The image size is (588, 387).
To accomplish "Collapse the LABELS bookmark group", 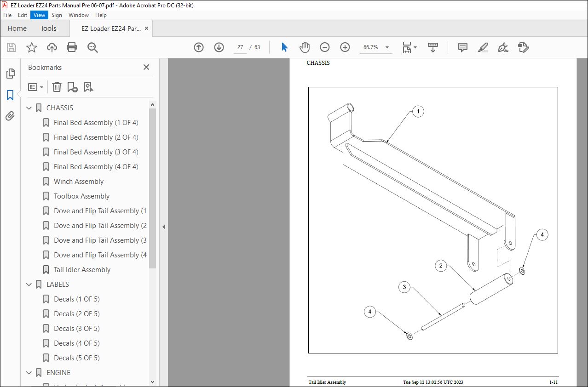I will point(29,285).
